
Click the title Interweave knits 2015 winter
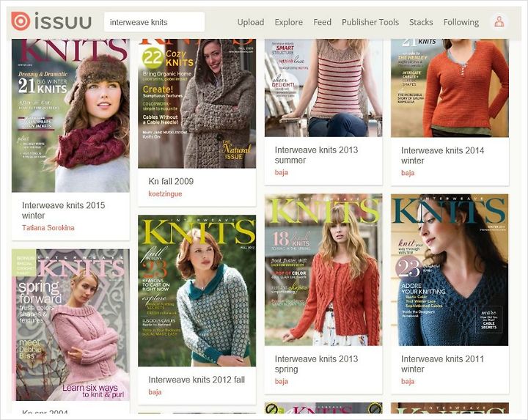point(63,210)
